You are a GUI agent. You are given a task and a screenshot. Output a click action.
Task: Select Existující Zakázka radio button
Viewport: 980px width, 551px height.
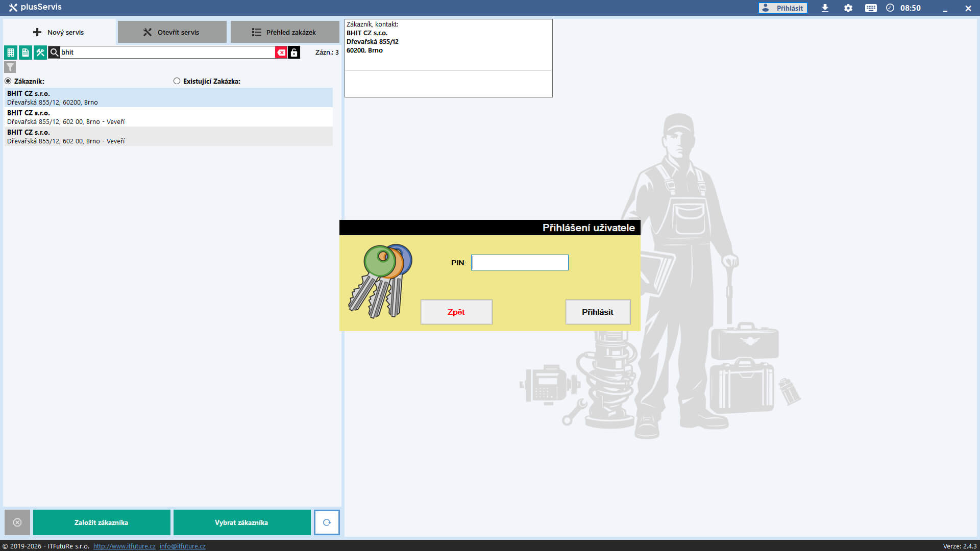tap(177, 81)
